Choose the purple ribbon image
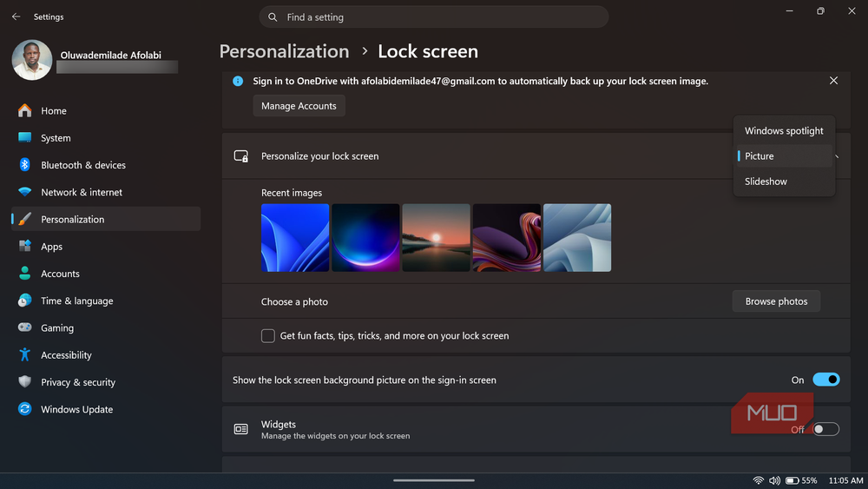868x489 pixels. 507,238
